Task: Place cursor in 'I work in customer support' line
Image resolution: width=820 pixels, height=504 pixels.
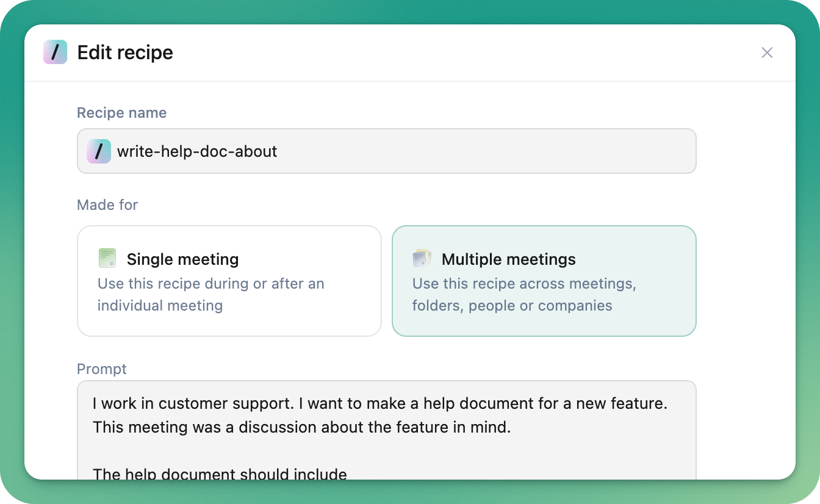Action: coord(379,403)
